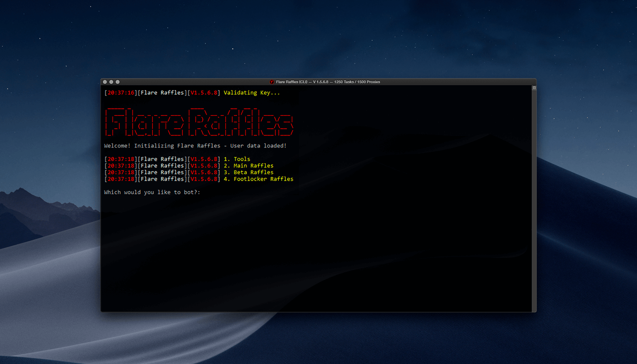
Task: Click the 'Which would you like to bot?' prompt
Action: click(152, 192)
